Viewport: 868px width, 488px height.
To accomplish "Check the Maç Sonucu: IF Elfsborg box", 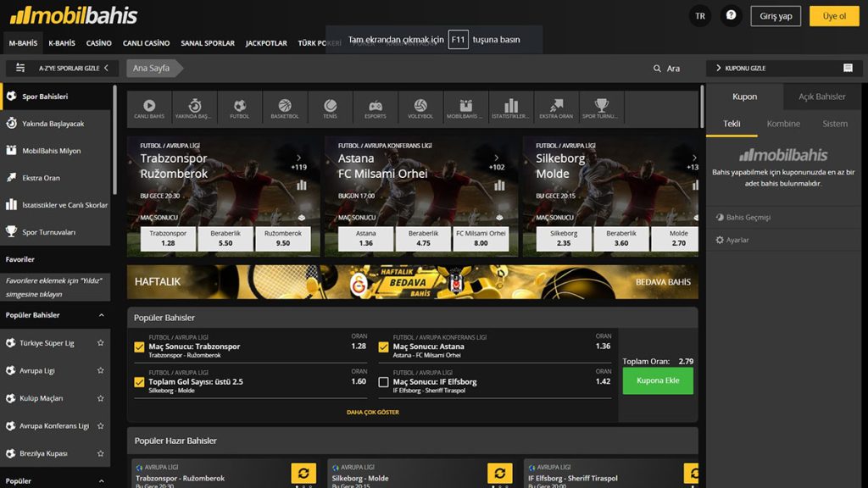I will [383, 382].
